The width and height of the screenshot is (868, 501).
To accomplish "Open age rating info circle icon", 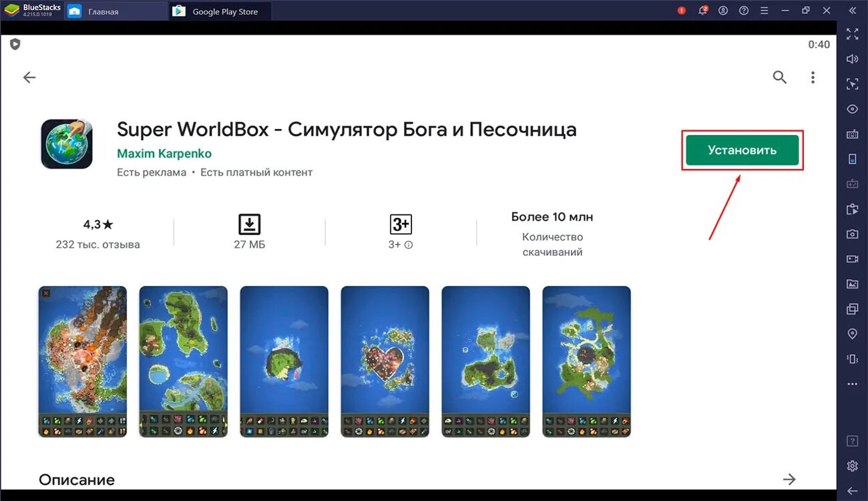I will click(409, 245).
